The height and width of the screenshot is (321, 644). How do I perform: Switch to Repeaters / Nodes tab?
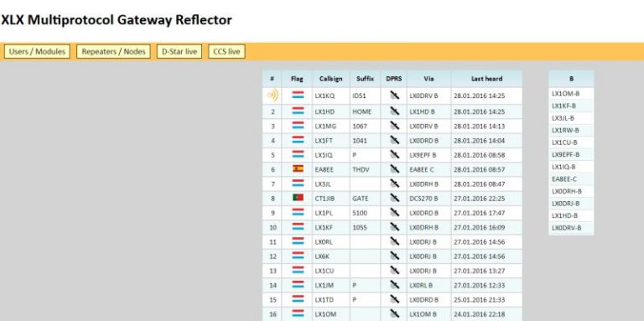pos(113,52)
